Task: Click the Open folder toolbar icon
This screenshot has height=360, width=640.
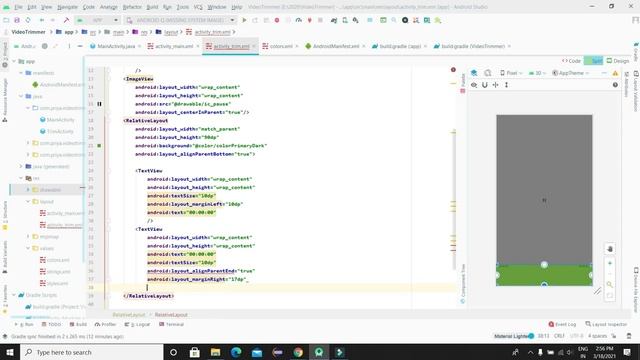Action: click(6, 20)
